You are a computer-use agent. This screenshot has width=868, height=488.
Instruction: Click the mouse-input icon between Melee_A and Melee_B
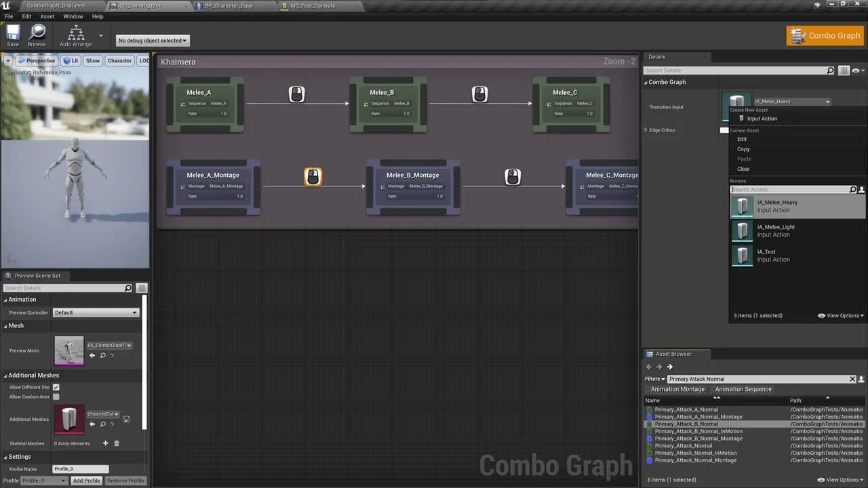pos(297,94)
